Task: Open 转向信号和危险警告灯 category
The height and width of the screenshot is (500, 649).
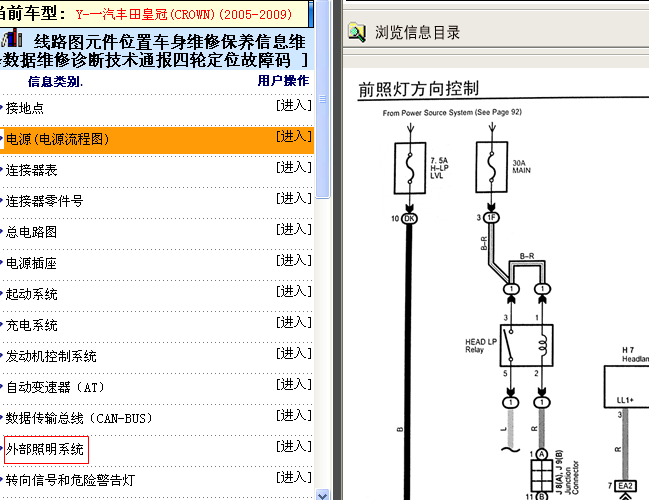Action: (x=70, y=481)
